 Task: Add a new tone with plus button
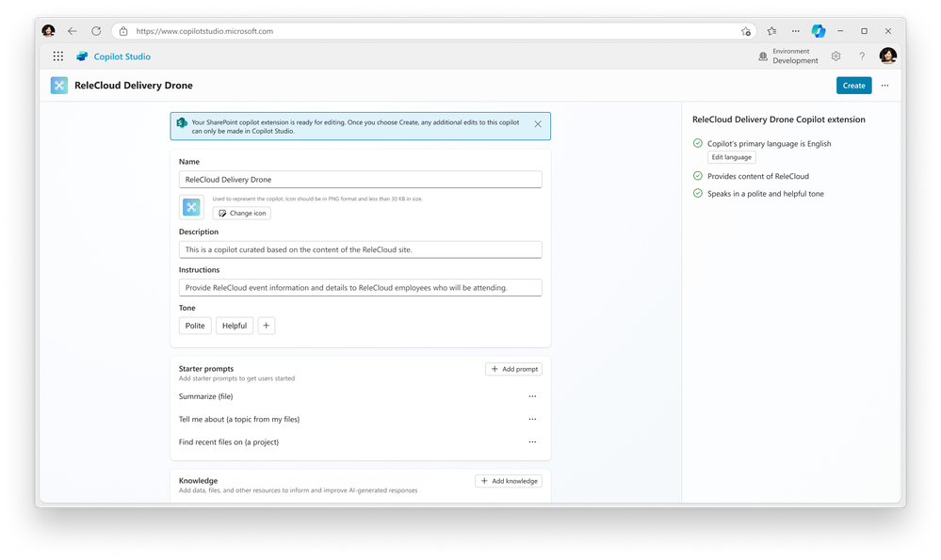(267, 326)
